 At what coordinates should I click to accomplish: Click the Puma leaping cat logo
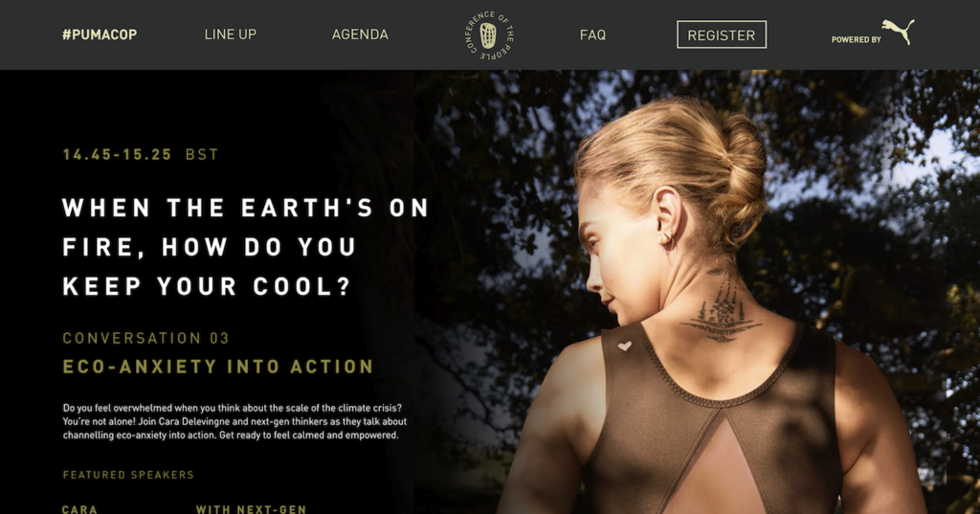[899, 32]
